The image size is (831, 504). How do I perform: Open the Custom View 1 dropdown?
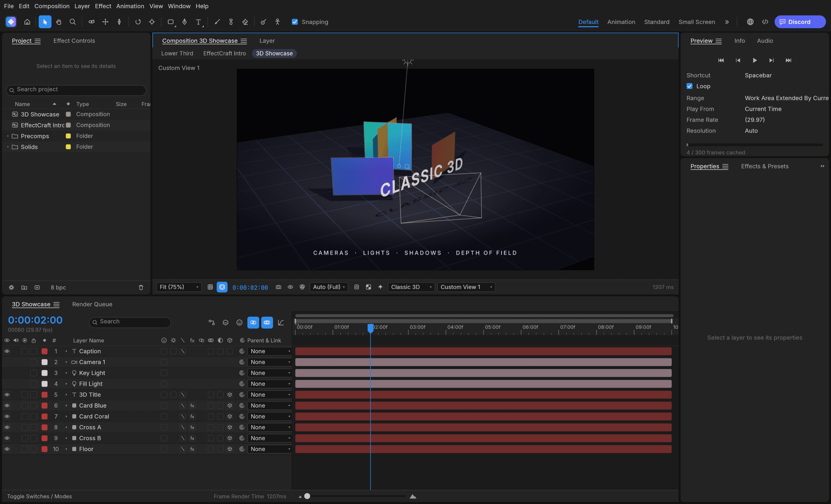(466, 287)
